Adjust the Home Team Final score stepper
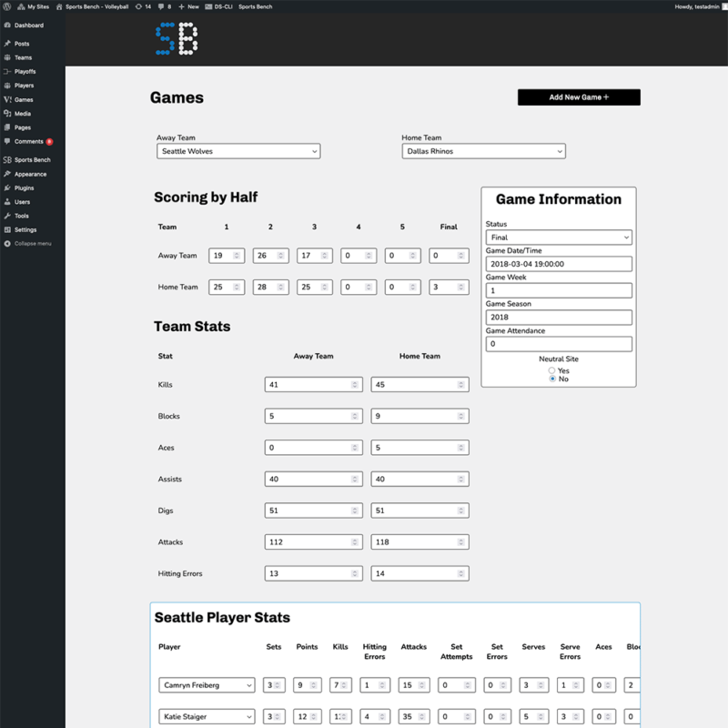 (x=460, y=288)
